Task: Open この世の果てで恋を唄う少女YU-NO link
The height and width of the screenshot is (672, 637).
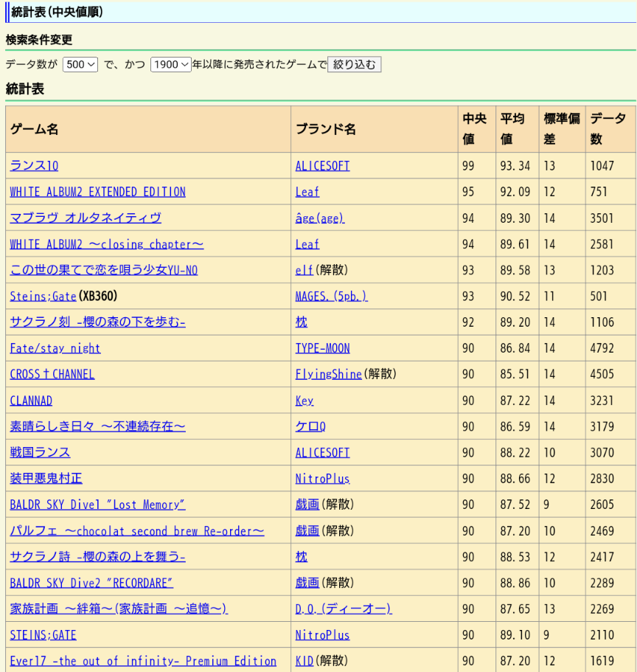Action: 104,270
